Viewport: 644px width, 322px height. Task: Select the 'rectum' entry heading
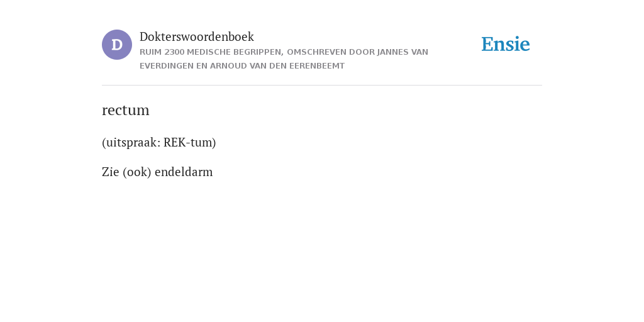126,110
